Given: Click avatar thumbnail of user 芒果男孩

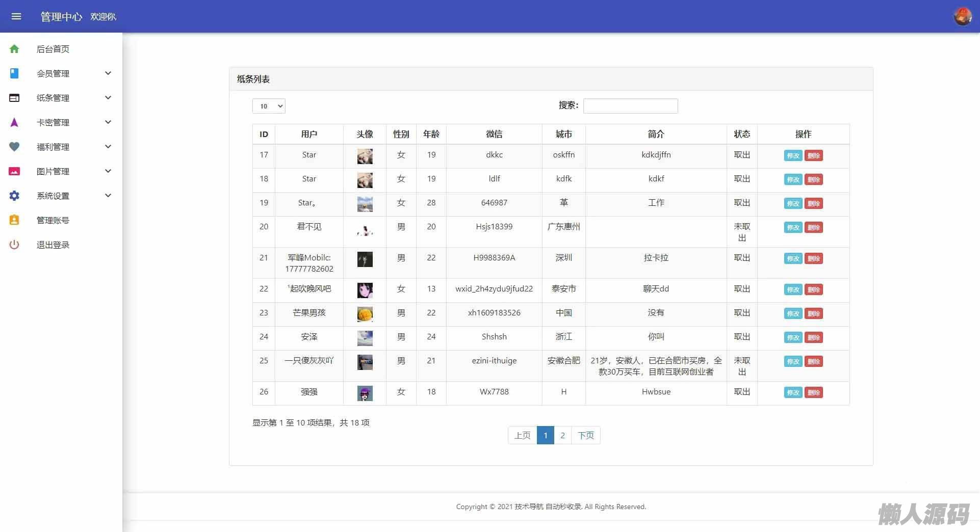Looking at the screenshot, I should pyautogui.click(x=365, y=314).
